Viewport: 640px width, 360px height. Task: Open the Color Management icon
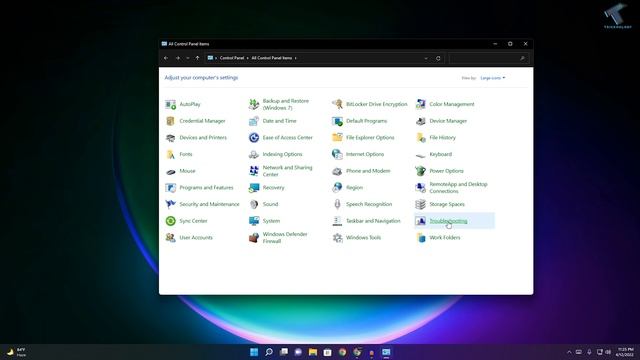point(420,104)
